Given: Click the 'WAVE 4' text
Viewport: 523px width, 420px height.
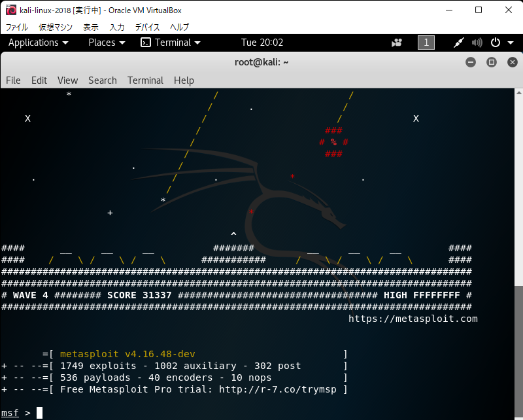Looking at the screenshot, I should tap(30, 295).
